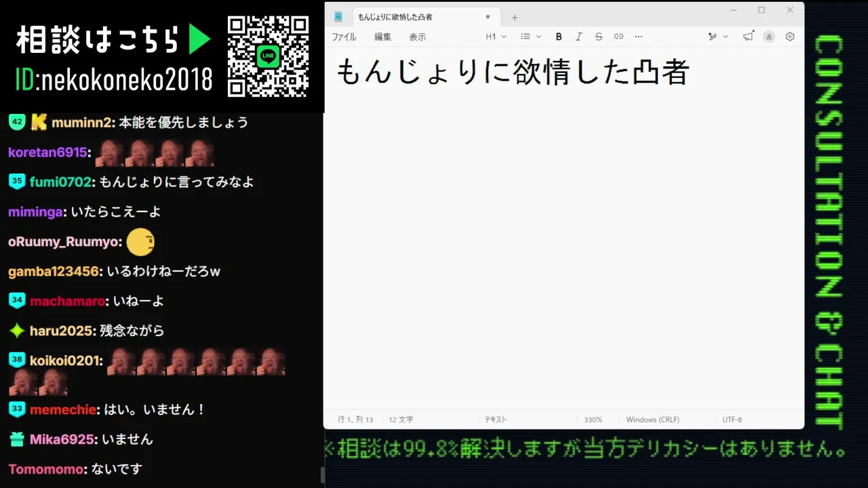Toggle italic formatting

578,37
